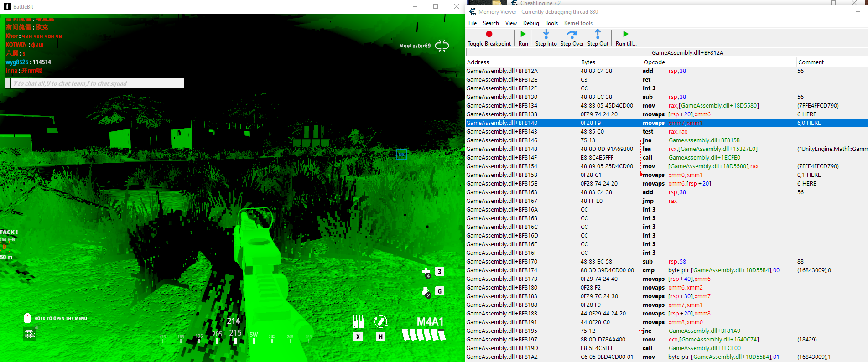The width and height of the screenshot is (868, 362).
Task: Click the M4A1 magazine bars indicator
Action: [x=424, y=335]
